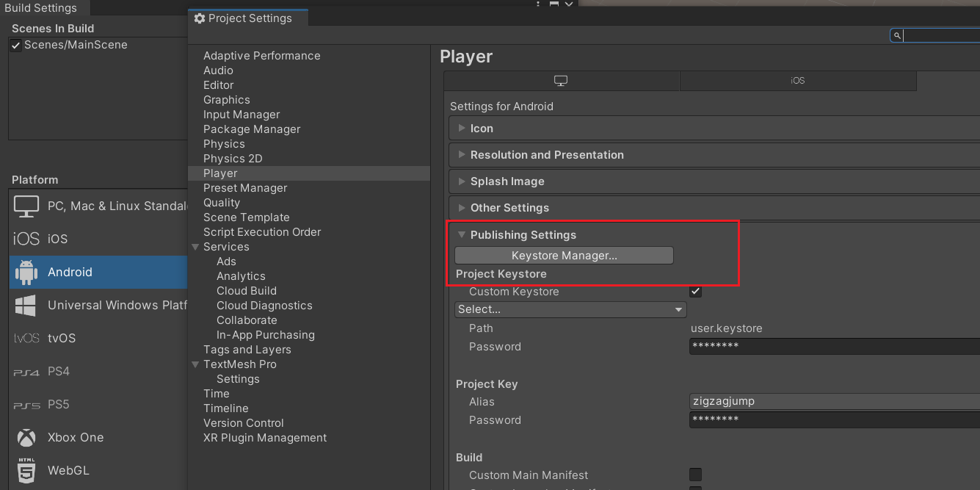Click the Universal Windows Platform logo icon
Image resolution: width=980 pixels, height=490 pixels.
pyautogui.click(x=26, y=305)
